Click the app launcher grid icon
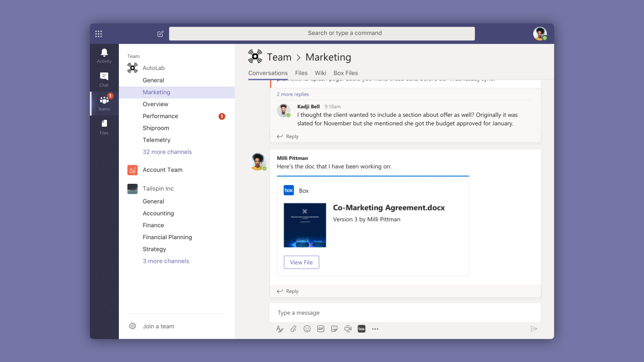644x362 pixels. (x=99, y=34)
